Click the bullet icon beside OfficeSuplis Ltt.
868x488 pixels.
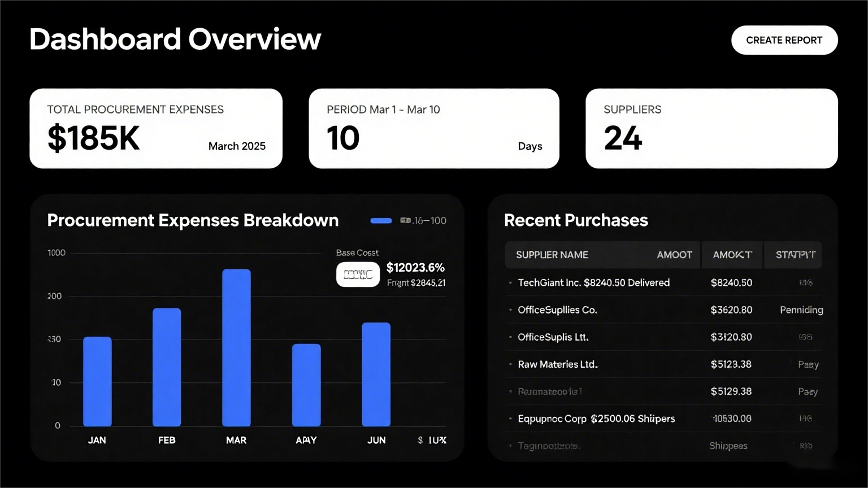point(510,337)
